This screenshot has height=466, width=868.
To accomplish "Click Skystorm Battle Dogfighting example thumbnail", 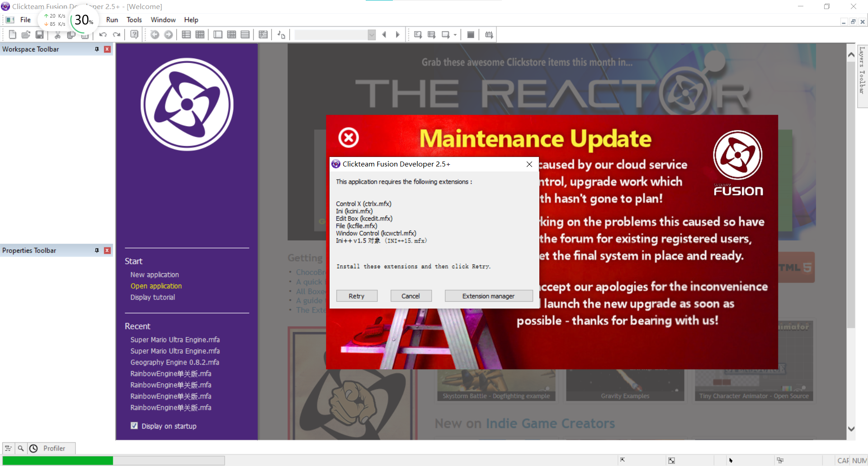I will (496, 385).
